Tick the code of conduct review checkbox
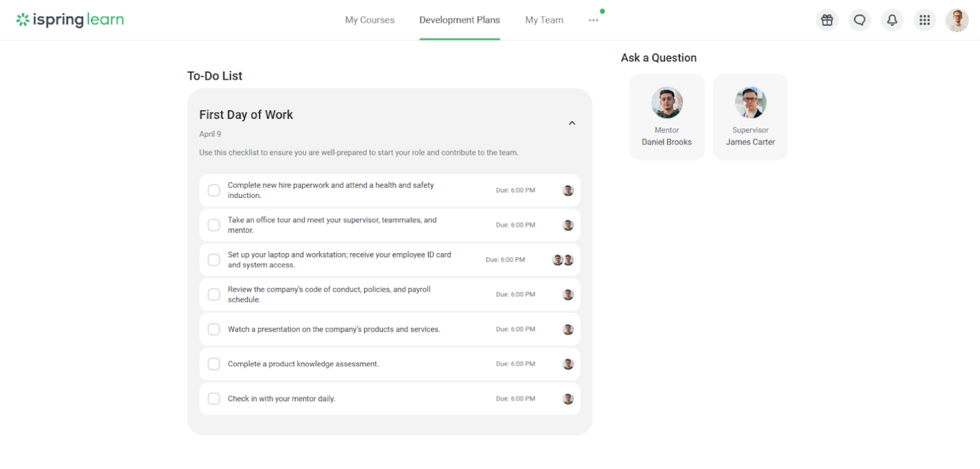The height and width of the screenshot is (469, 980). [x=214, y=295]
